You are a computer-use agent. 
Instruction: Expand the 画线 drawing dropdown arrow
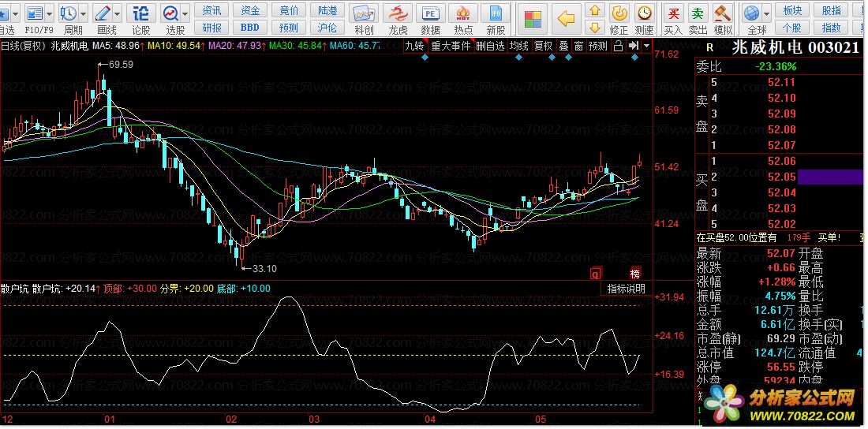tap(118, 13)
